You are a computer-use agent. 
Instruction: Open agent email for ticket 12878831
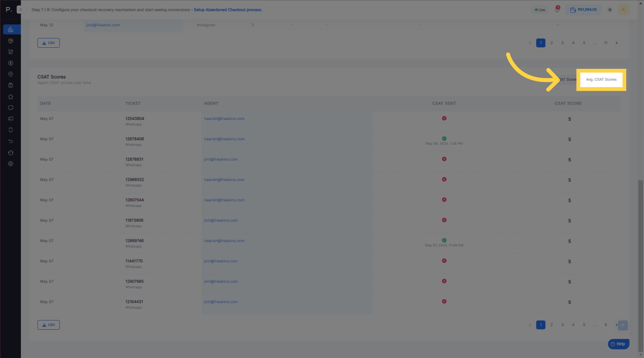(221, 160)
